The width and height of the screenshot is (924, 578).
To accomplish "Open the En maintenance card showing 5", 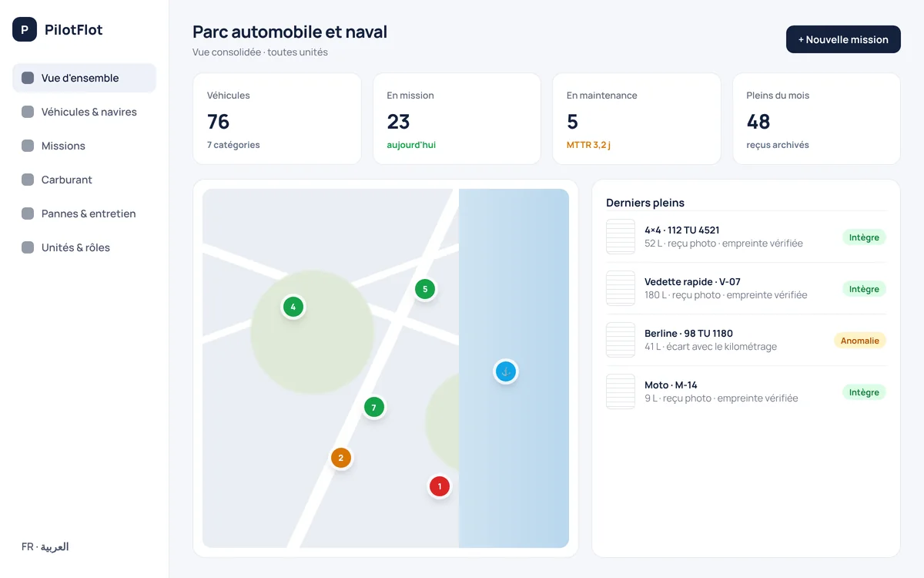I will coord(637,119).
